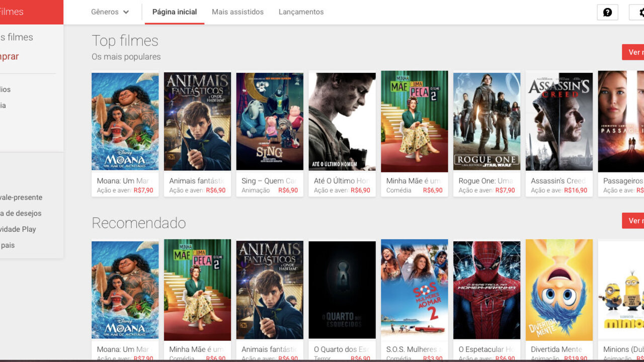
Task: Click the 'Minha Mãe é um' title in Top filmes
Action: [x=414, y=180]
